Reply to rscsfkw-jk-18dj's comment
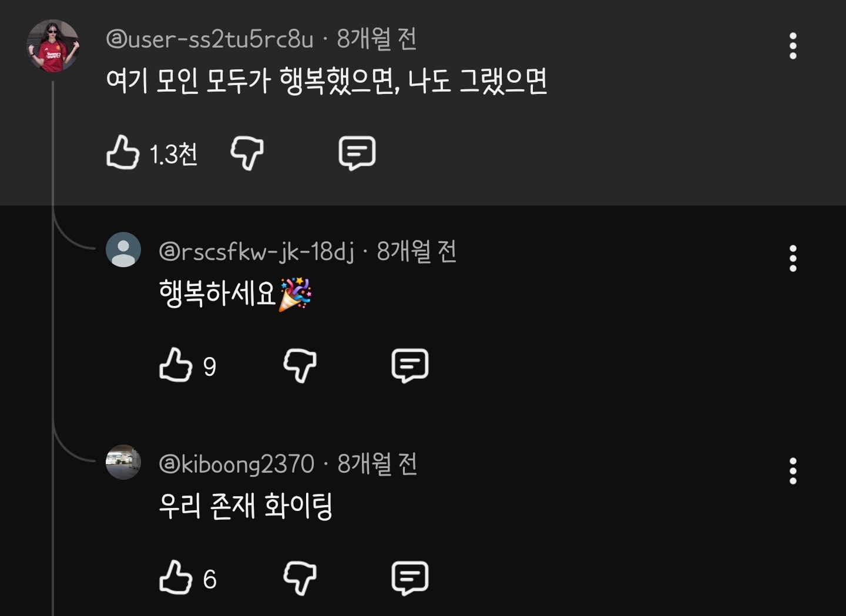Image resolution: width=846 pixels, height=616 pixels. click(x=410, y=366)
